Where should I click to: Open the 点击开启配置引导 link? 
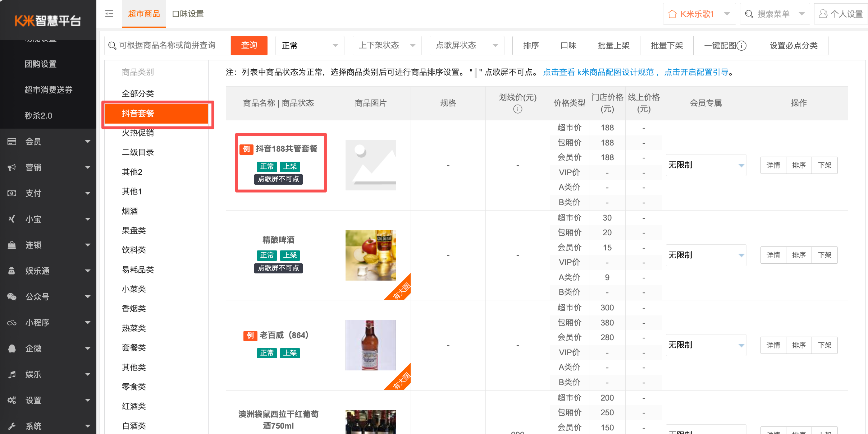(696, 72)
